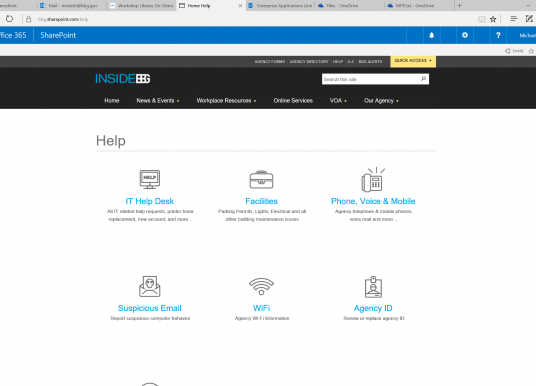
Task: Click the magnifier search icon
Action: coord(423,79)
